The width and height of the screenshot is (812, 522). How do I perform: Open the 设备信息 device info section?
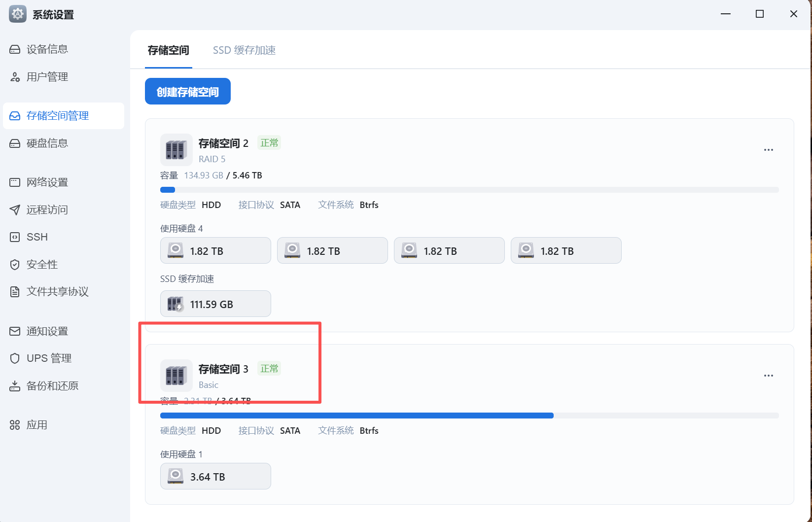[x=47, y=49]
